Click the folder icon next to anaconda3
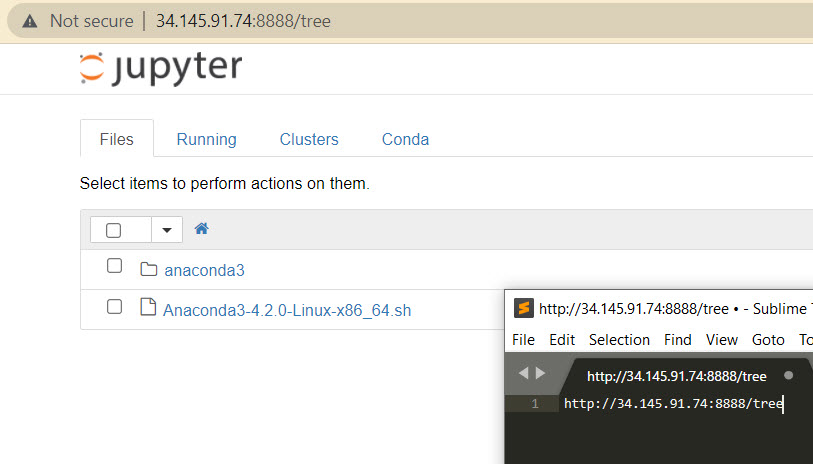This screenshot has width=813, height=464. pyautogui.click(x=149, y=269)
